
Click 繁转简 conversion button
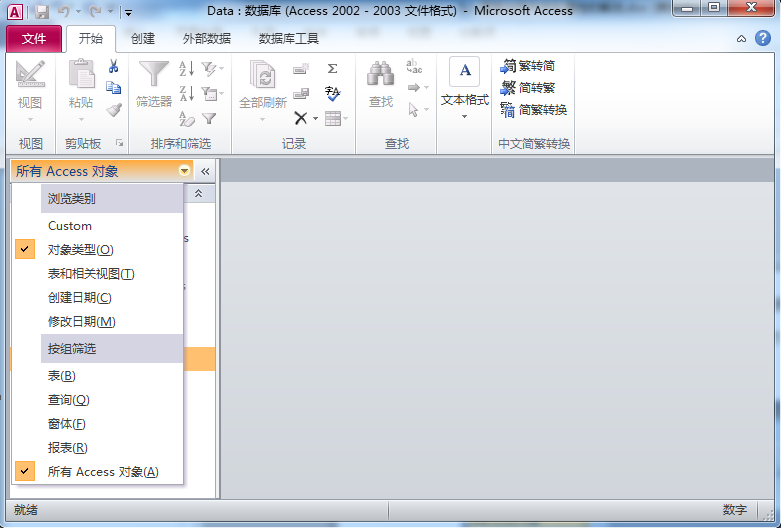pos(527,66)
